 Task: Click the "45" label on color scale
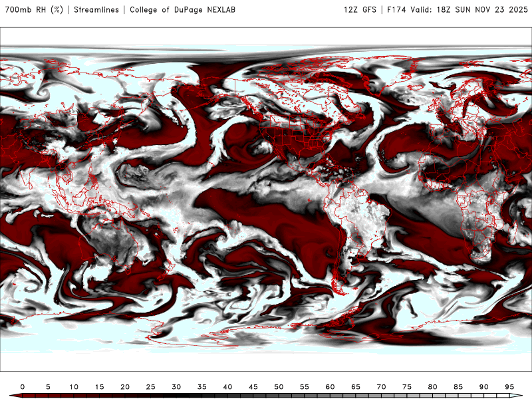tap(253, 387)
